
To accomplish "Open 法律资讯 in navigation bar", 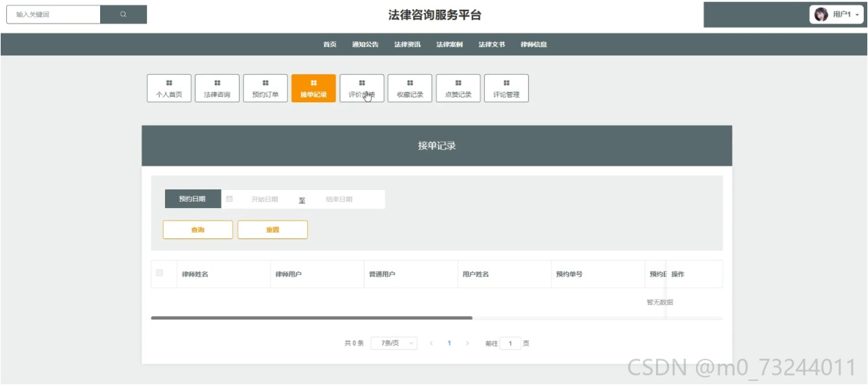I will [x=407, y=44].
